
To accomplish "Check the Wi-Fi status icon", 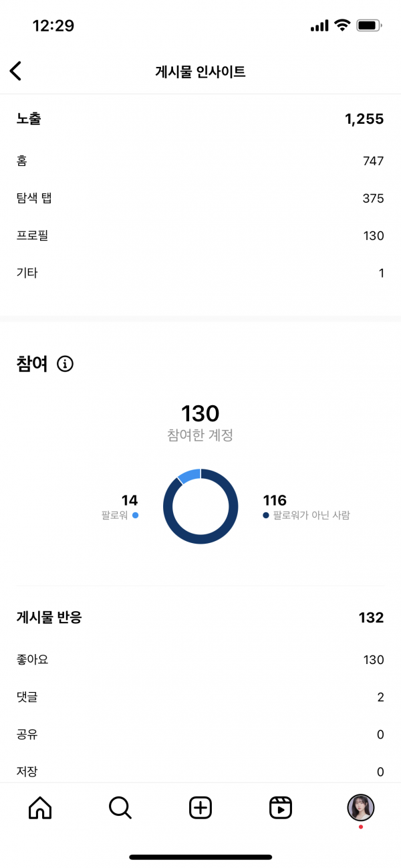I will pyautogui.click(x=343, y=25).
